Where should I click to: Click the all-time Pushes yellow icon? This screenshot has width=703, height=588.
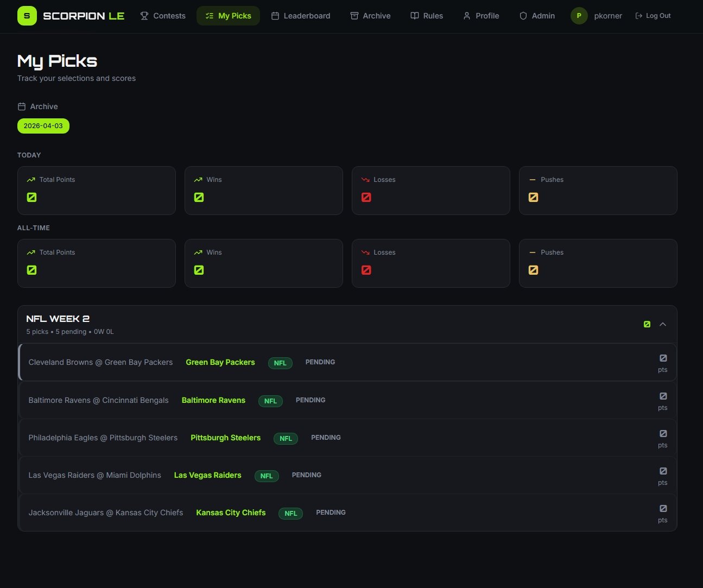534,270
